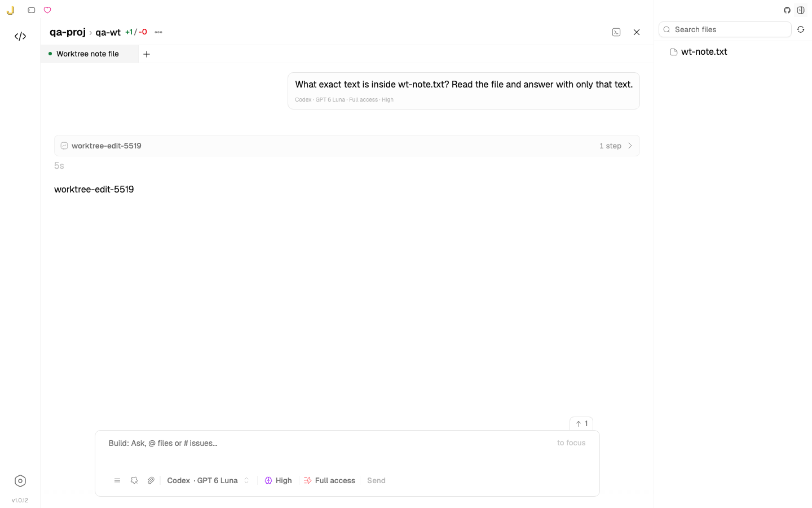Toggle the left sidebar panel icon
Viewport: 812px width, 508px height.
click(32, 10)
